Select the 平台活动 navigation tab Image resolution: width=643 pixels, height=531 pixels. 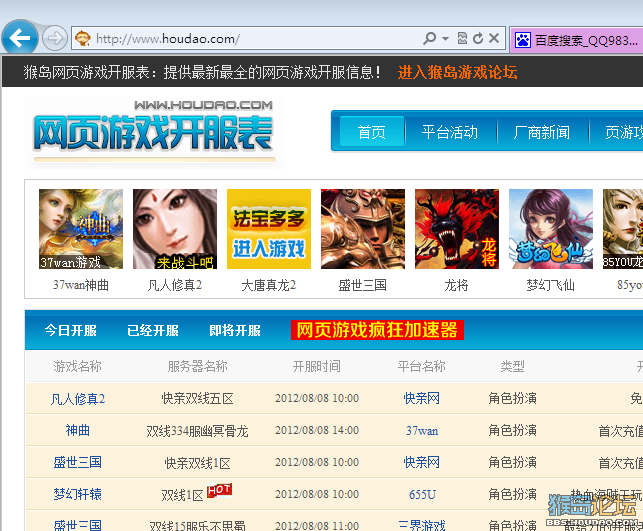(x=450, y=132)
